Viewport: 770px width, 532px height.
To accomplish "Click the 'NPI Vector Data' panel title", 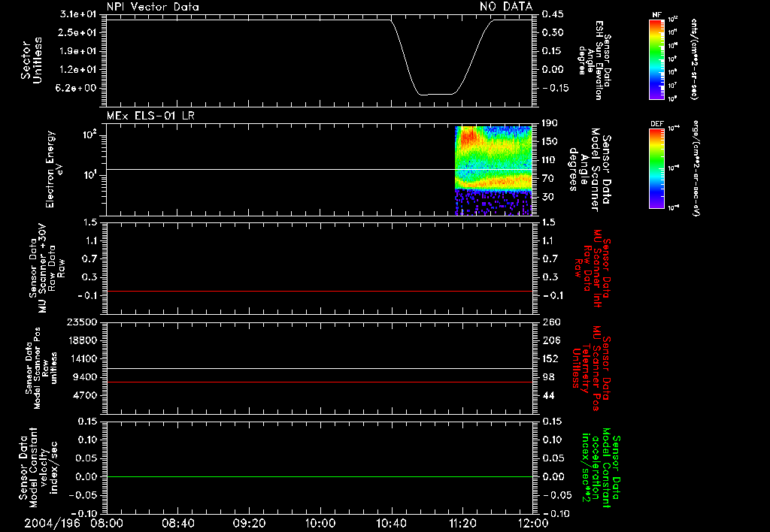I will pyautogui.click(x=153, y=7).
